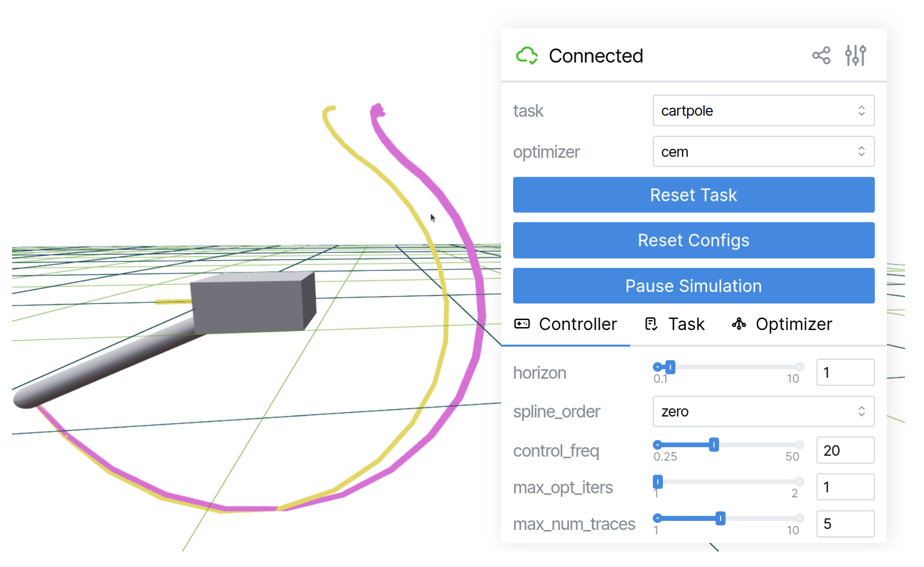
Task: Click the max_opt_iters slider handle
Action: [658, 481]
